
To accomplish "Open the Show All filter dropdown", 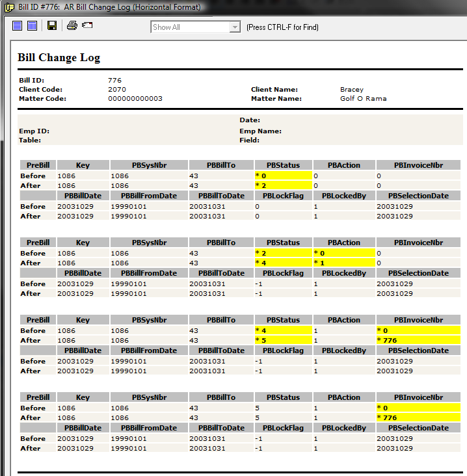I will pyautogui.click(x=190, y=27).
